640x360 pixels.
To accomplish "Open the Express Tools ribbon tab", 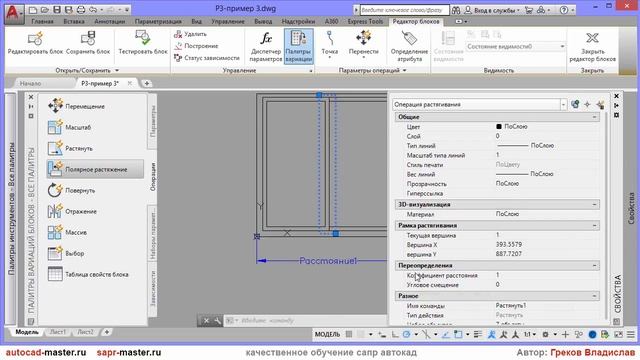I will (365, 21).
